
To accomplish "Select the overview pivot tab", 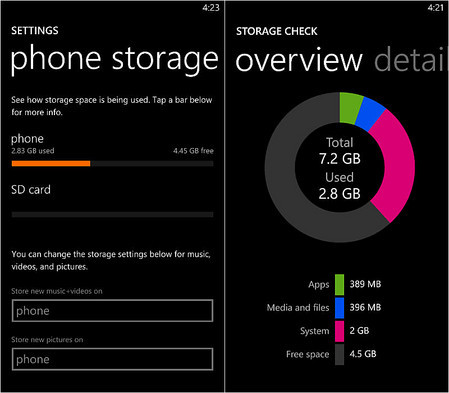I will pyautogui.click(x=299, y=60).
